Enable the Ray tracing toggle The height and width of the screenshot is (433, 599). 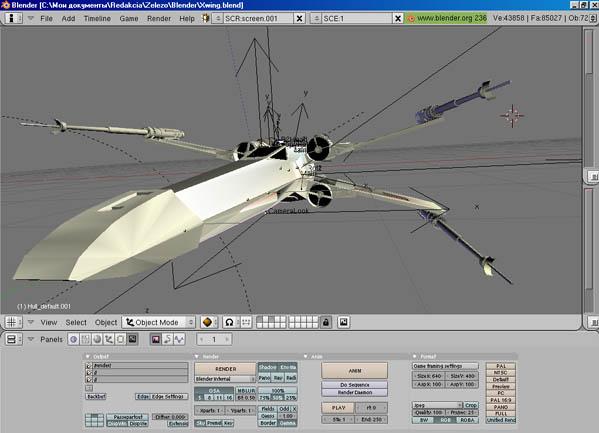[x=278, y=378]
